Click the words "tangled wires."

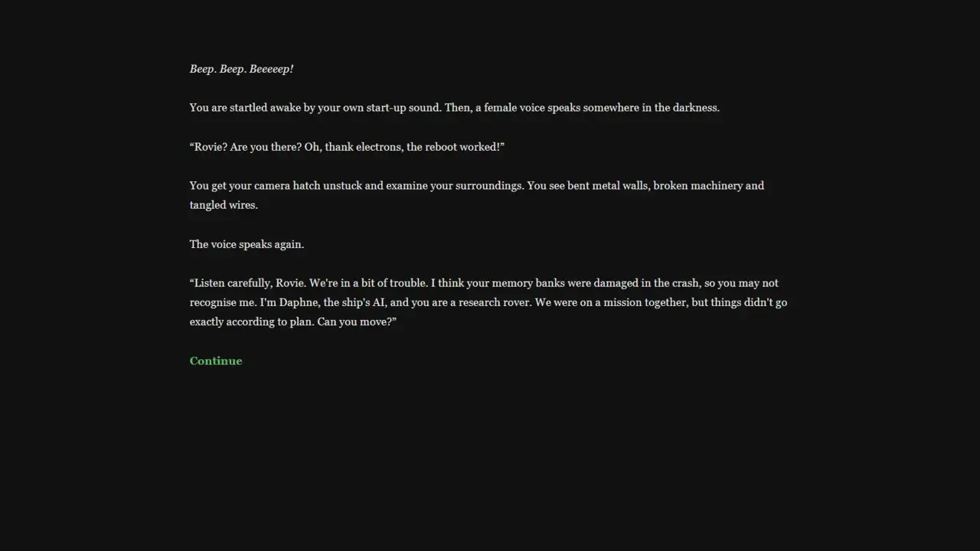point(224,205)
